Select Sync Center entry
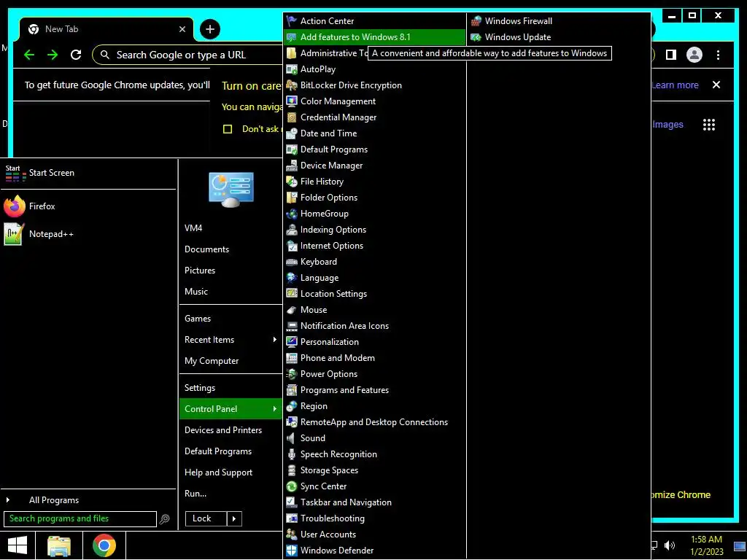The image size is (747, 560). pyautogui.click(x=374, y=486)
